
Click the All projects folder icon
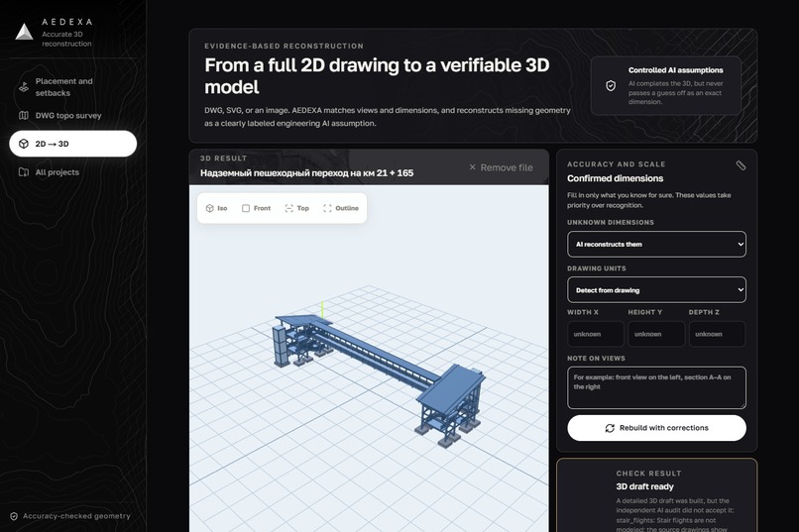click(24, 172)
